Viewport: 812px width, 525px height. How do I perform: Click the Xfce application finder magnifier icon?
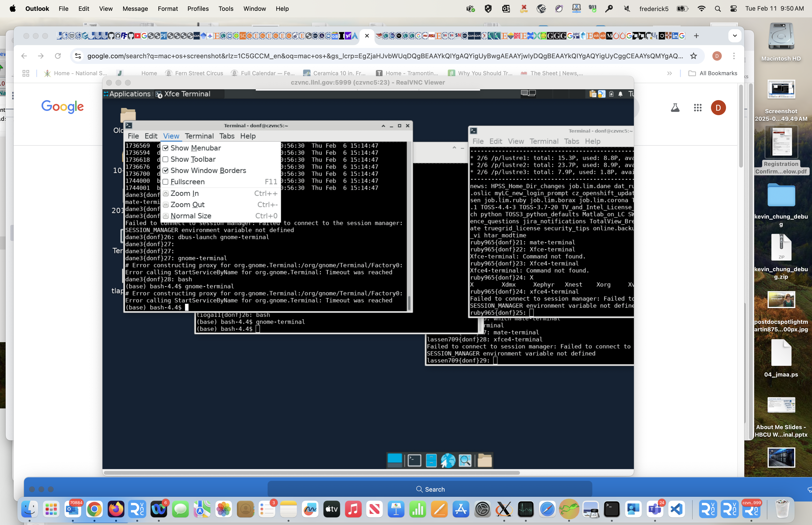coord(465,461)
